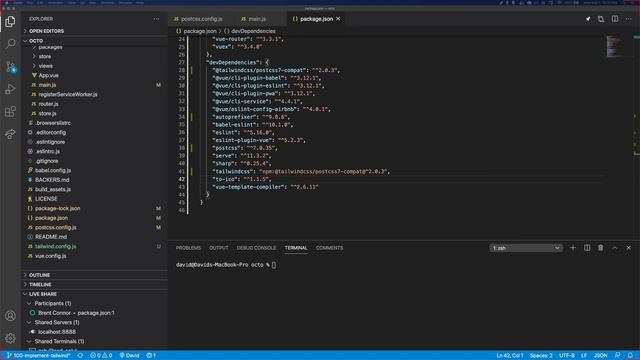
Task: Open the Live Share view
Action: (x=10, y=133)
